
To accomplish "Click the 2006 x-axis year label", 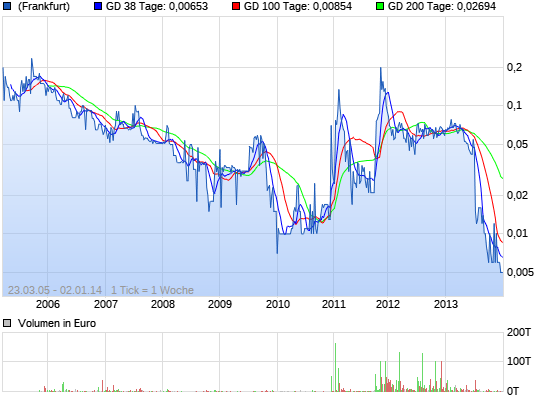I will tap(48, 304).
